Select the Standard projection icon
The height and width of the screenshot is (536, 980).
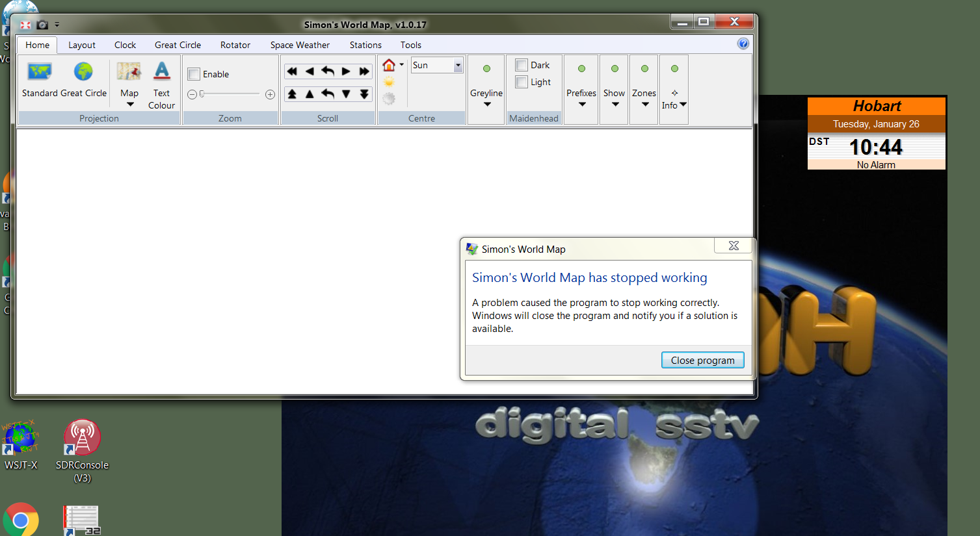(40, 71)
